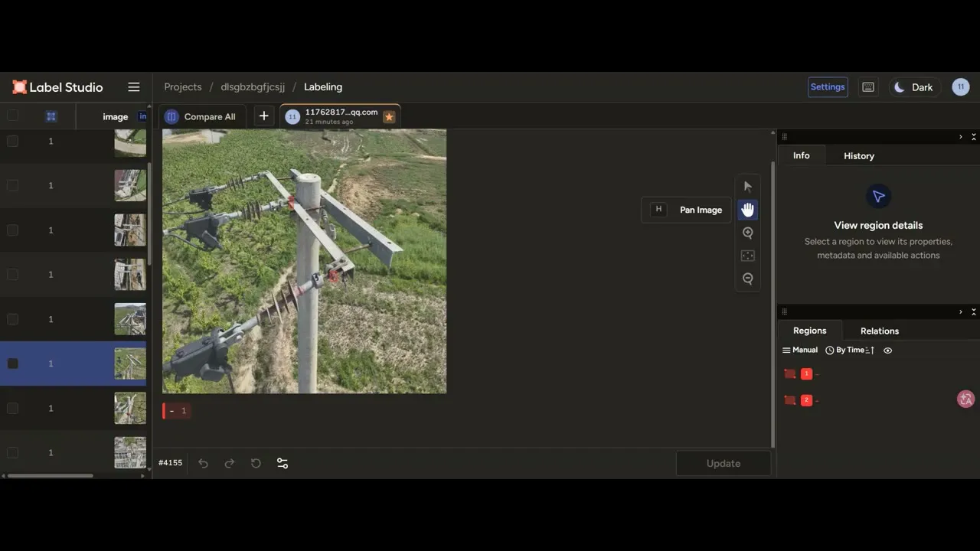
Task: Select the arrow pointer tool
Action: click(748, 187)
